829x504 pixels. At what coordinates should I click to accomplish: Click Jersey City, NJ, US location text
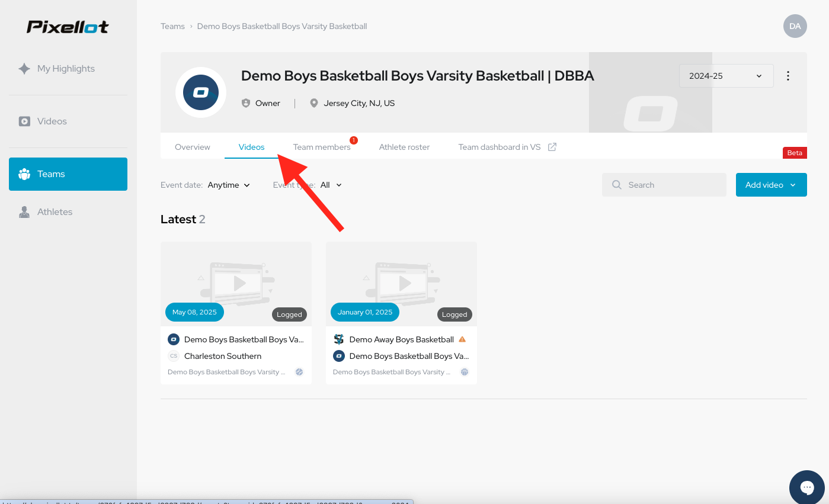click(x=359, y=103)
